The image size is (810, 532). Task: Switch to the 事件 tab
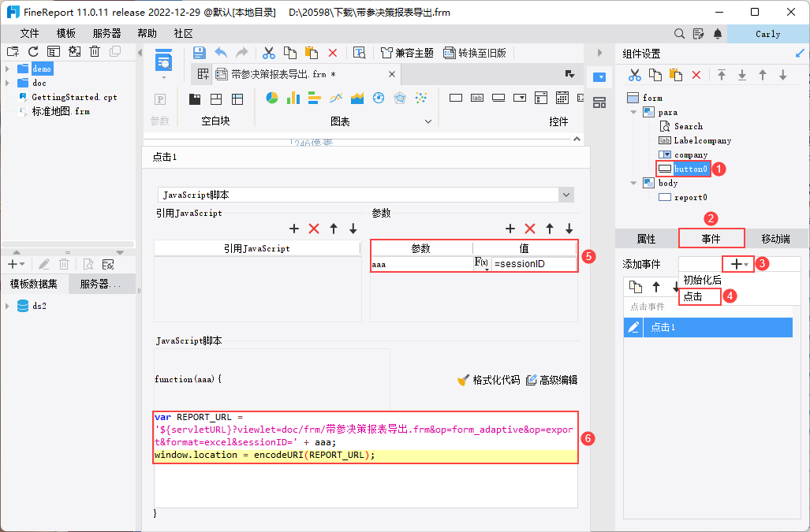[711, 238]
